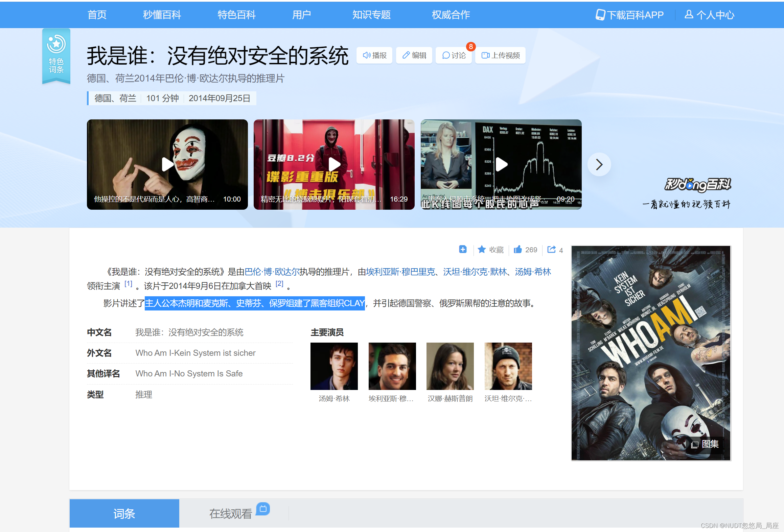Screen dimensions: 784x532
Task: Play the 09:20 DAX chart video
Action: click(x=501, y=165)
